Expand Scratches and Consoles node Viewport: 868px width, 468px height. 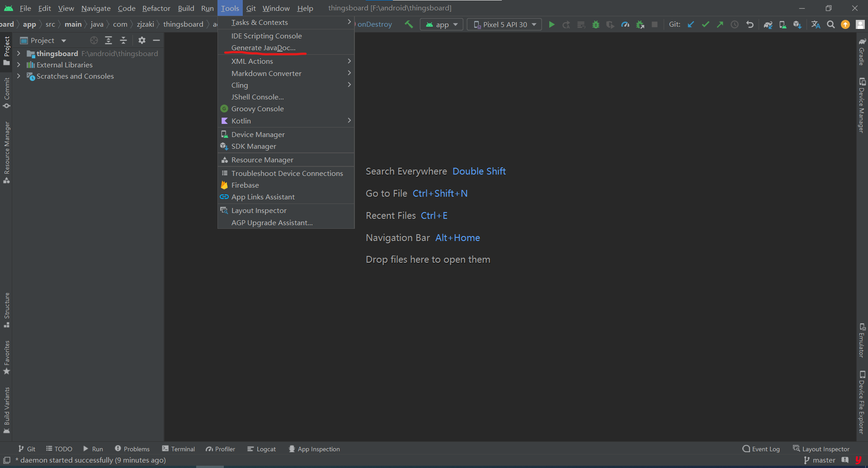[x=19, y=76]
